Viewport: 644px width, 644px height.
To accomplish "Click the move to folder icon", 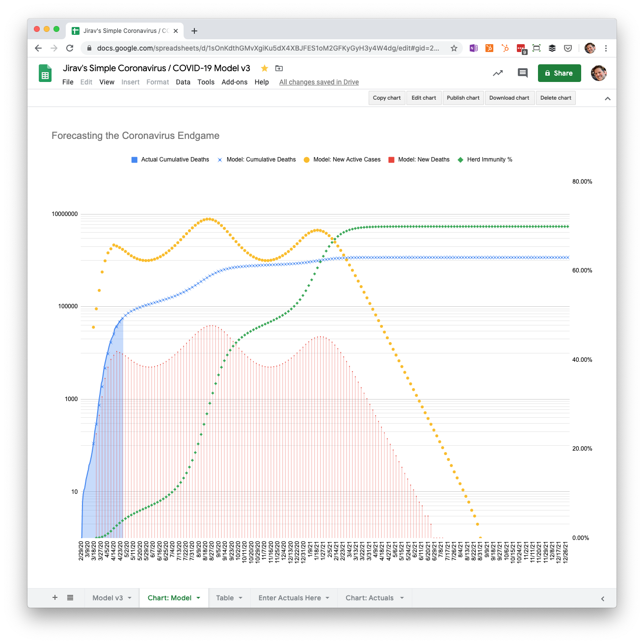I will coord(279,68).
